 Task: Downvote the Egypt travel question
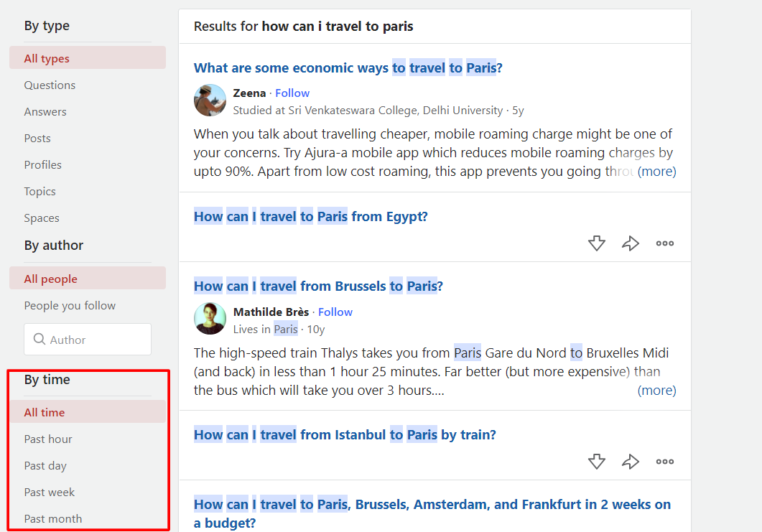coord(596,243)
